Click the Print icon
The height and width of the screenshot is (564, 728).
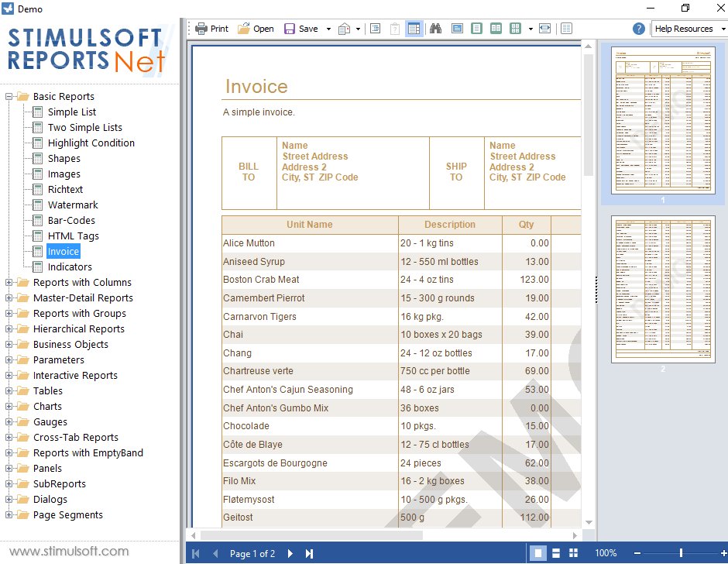[x=202, y=28]
